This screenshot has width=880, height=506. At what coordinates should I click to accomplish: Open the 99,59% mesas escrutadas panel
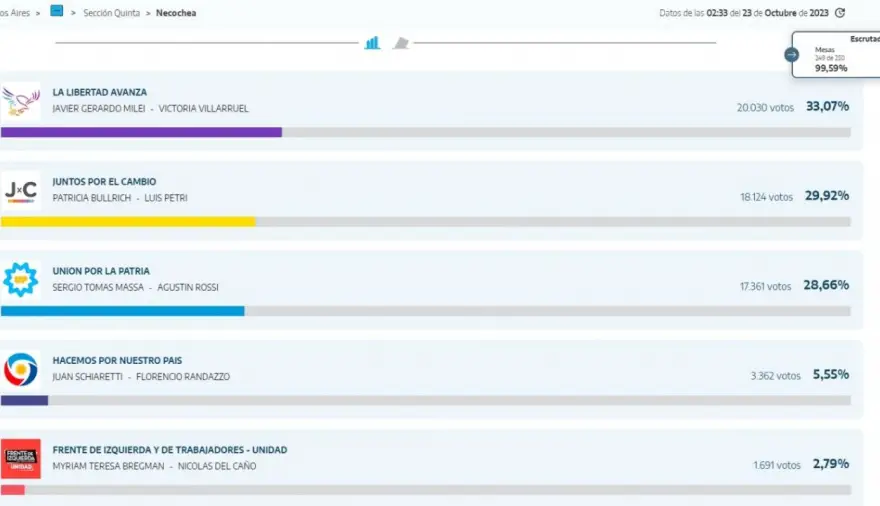click(x=836, y=54)
